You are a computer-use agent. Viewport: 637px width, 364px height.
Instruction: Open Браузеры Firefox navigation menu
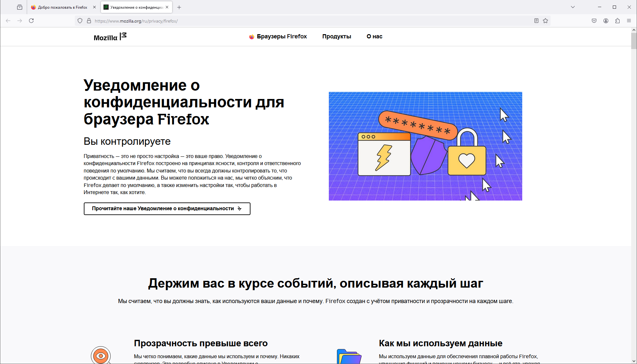[278, 36]
